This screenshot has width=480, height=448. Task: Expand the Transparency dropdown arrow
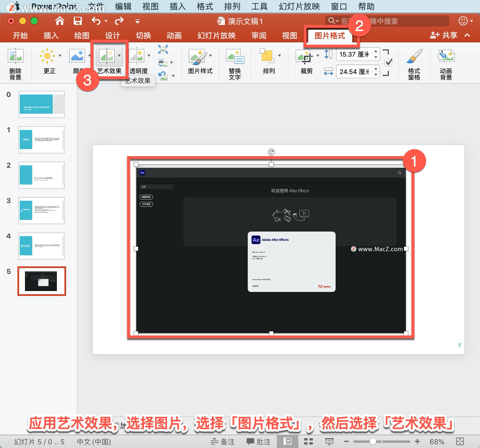click(x=149, y=55)
